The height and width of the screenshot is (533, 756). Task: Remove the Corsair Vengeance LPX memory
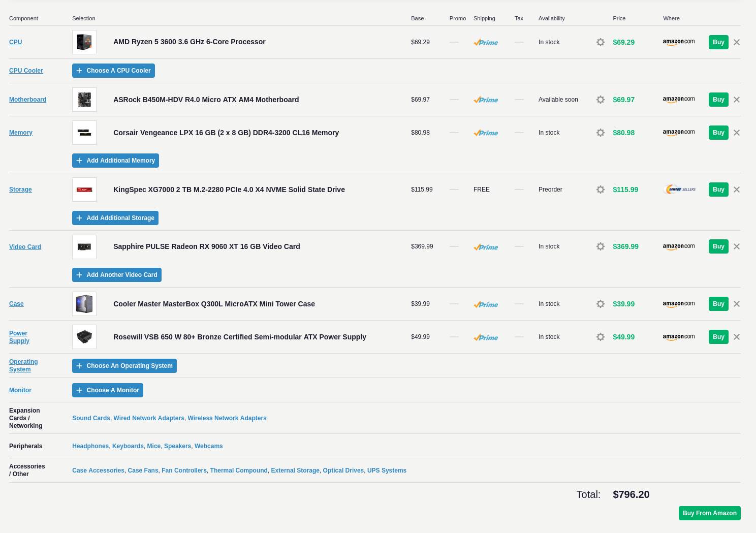pyautogui.click(x=737, y=133)
